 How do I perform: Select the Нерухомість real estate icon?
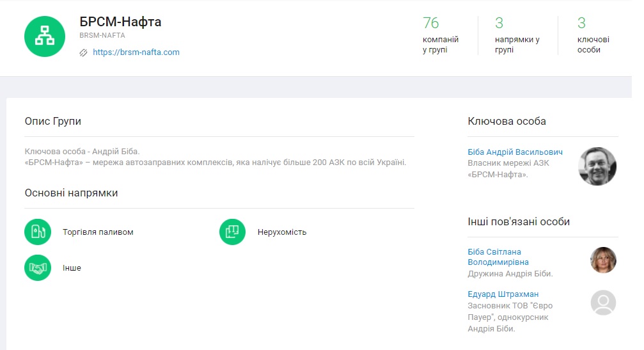coord(232,232)
